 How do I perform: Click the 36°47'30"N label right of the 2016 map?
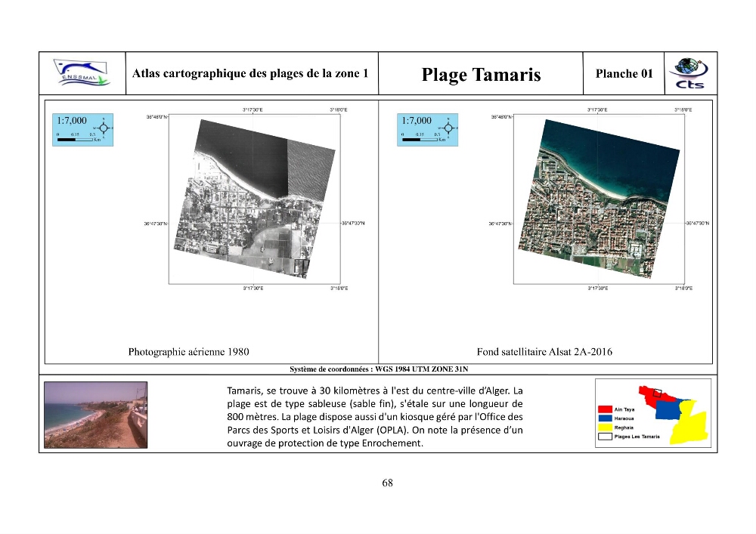[698, 224]
